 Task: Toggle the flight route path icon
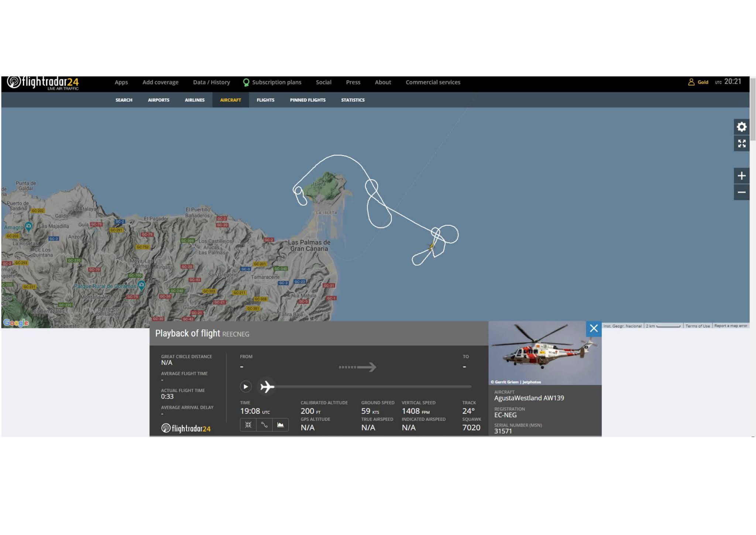click(264, 425)
